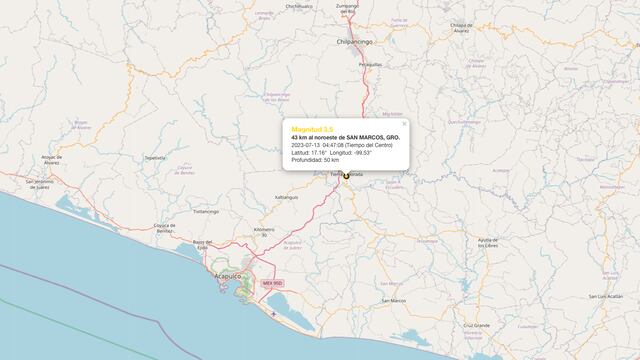Click the Atoyac de Álvarez label
Screen dimensions: 640x360
[52, 160]
